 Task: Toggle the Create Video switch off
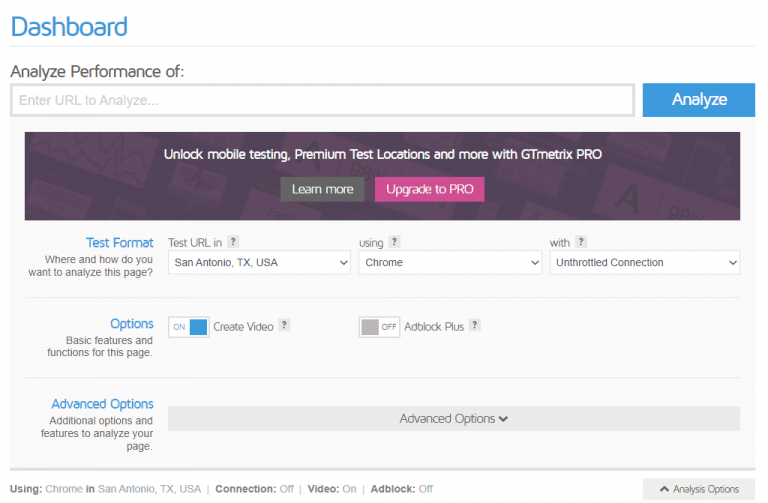coord(189,327)
